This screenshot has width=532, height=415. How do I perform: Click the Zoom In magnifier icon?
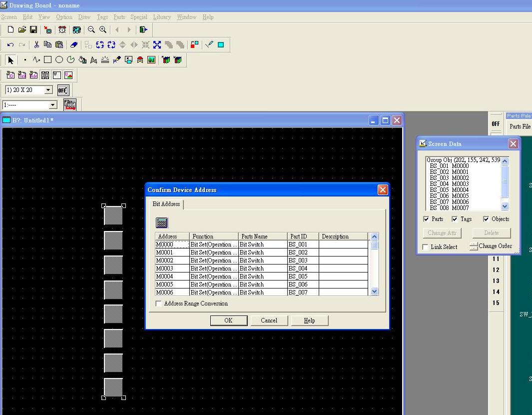click(103, 30)
